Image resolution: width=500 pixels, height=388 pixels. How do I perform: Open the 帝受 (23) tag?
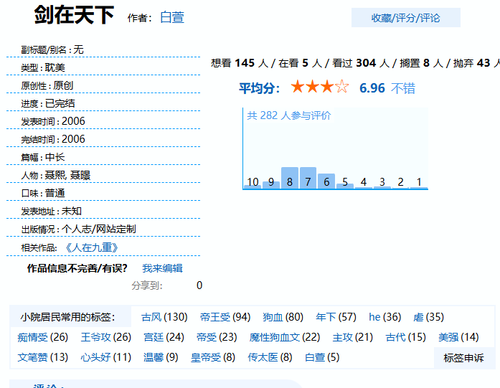pos(217,337)
